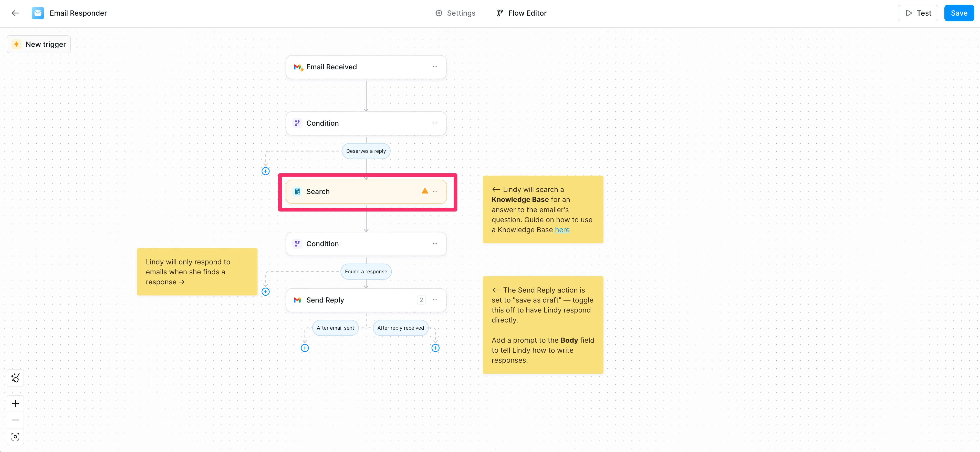The width and height of the screenshot is (980, 452).
Task: Open Email Received node options menu
Action: (435, 67)
